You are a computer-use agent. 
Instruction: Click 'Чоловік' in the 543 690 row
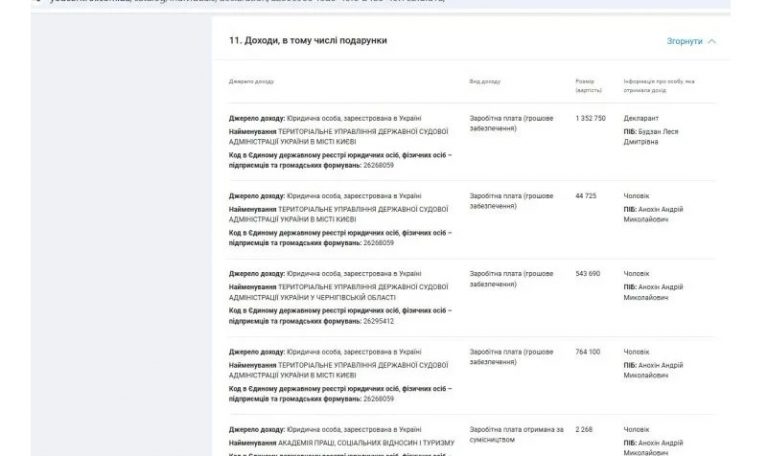point(636,274)
